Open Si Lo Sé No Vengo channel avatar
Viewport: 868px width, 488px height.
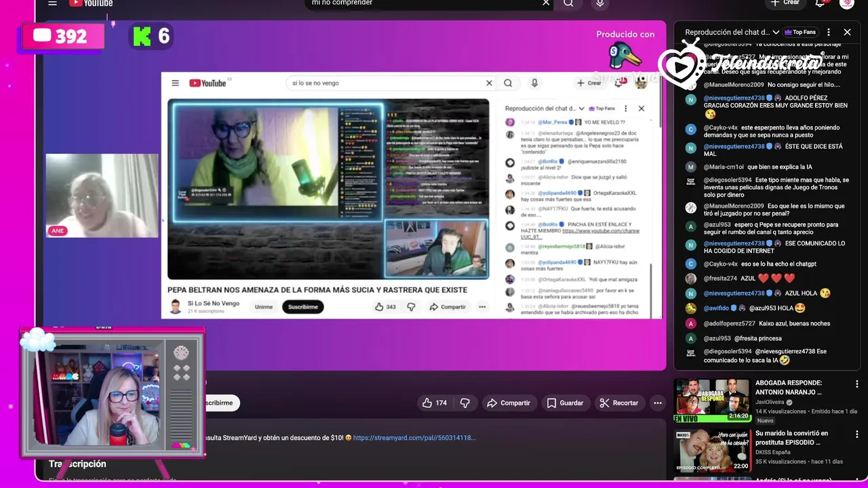[x=176, y=307]
